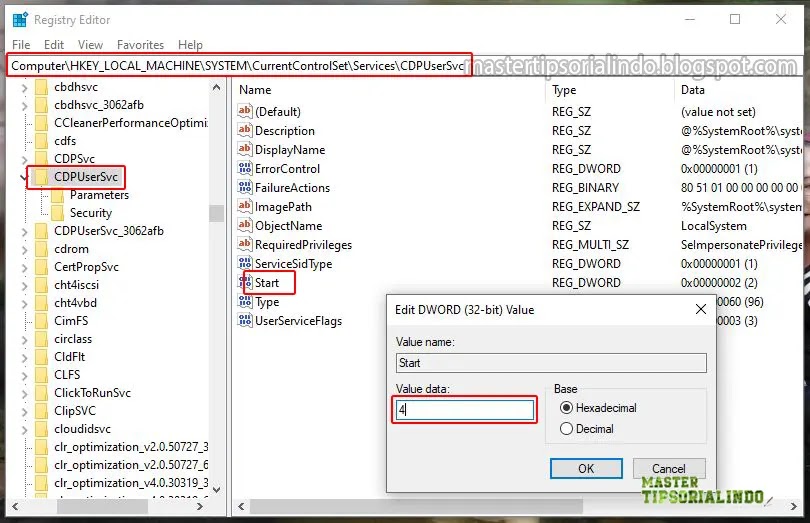810x523 pixels.
Task: Click the Description value icon
Action: (244, 130)
